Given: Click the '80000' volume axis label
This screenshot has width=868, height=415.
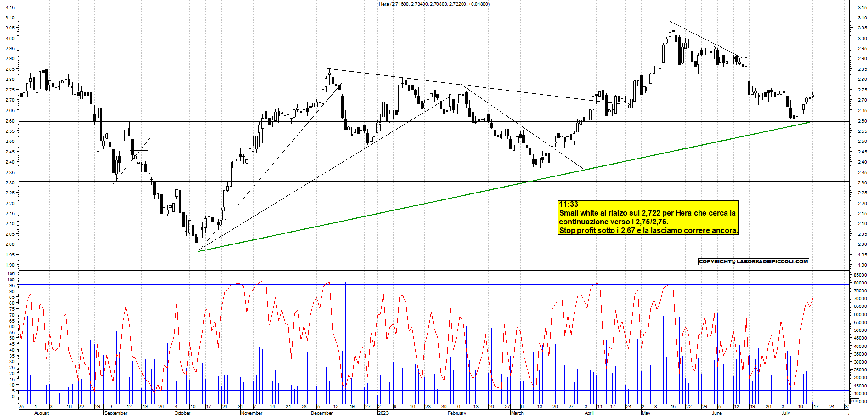Looking at the screenshot, I should point(860,283).
